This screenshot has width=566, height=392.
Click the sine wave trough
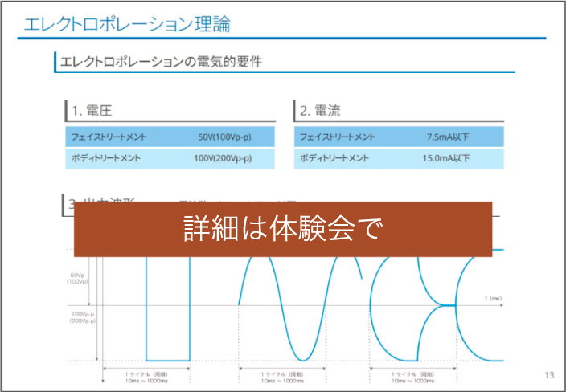coord(302,357)
